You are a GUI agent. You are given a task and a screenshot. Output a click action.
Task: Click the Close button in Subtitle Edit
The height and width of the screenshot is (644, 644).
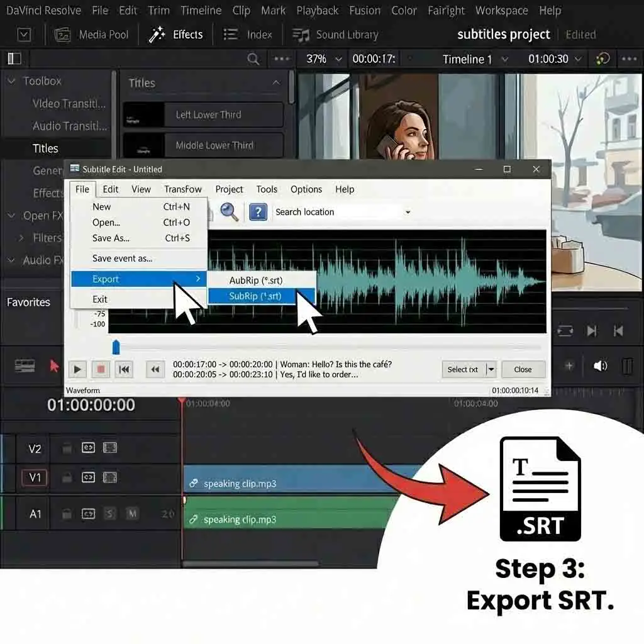tap(523, 369)
